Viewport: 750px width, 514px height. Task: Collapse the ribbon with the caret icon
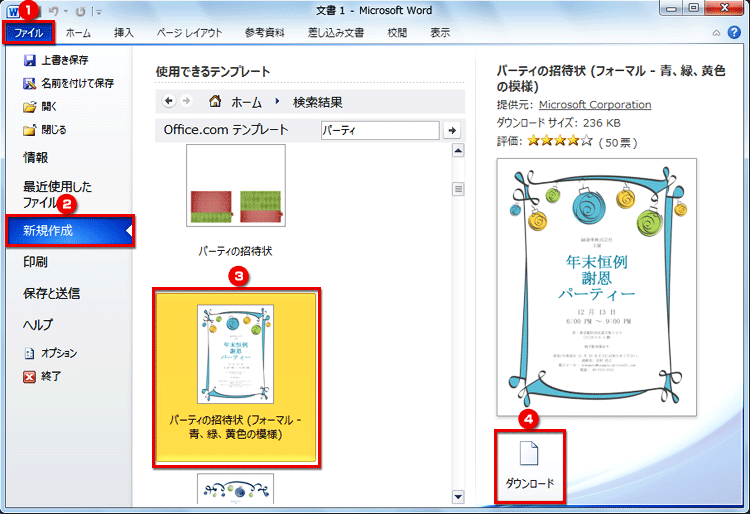pos(716,33)
